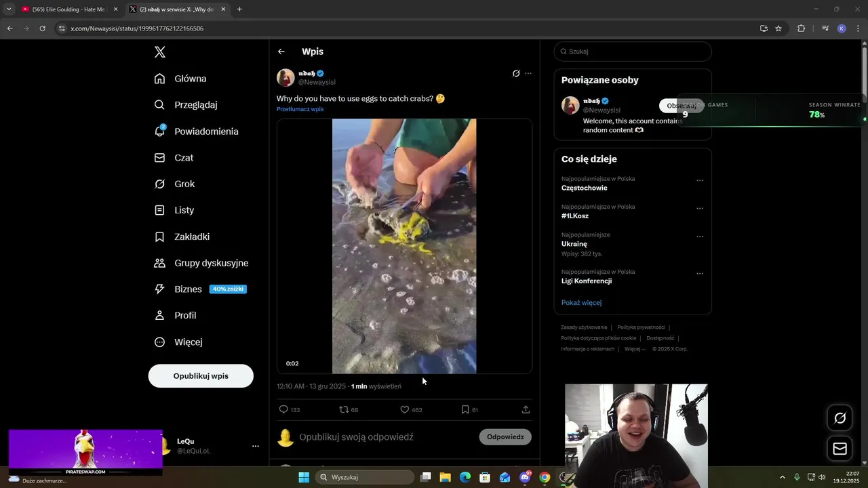Click Opublikuj wpis button
Screen dimensions: 868x488
tap(201, 375)
